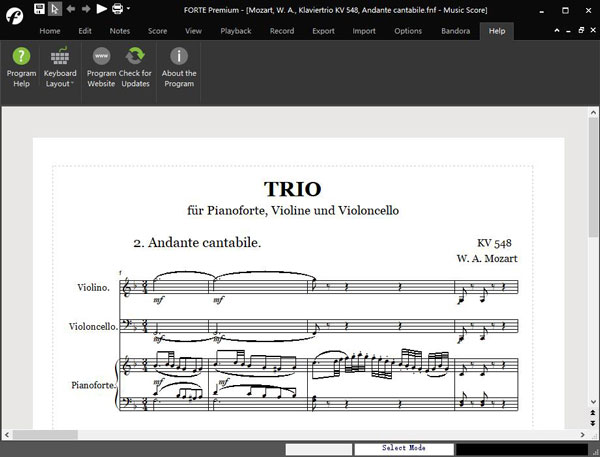Click the Violoncello. staff label
The width and height of the screenshot is (600, 457).
coord(93,326)
